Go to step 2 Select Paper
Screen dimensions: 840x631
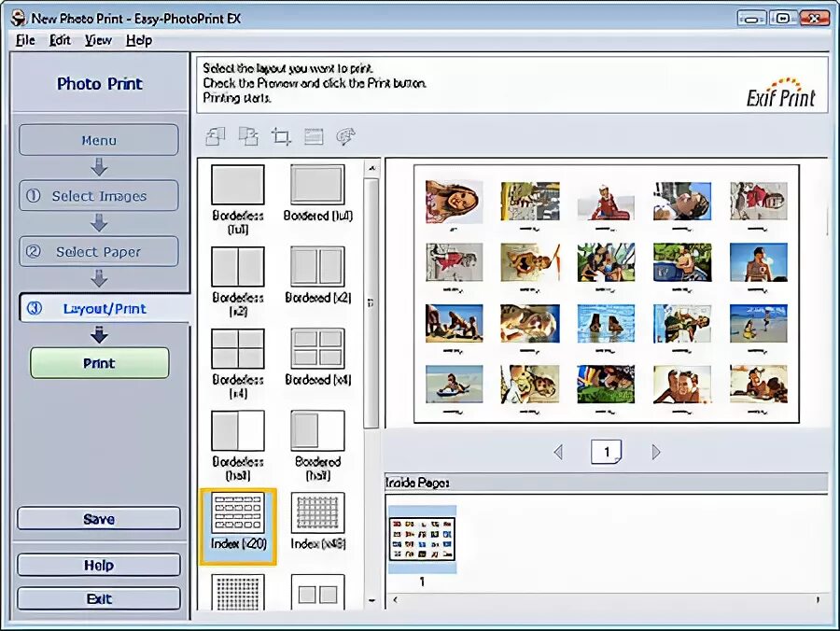99,251
